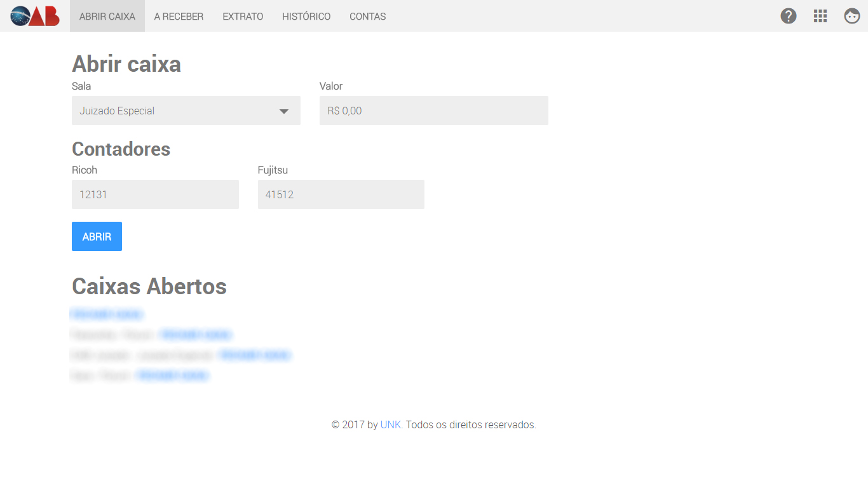Click the OAB logo
Screen dimensions: 868x488
35,16
